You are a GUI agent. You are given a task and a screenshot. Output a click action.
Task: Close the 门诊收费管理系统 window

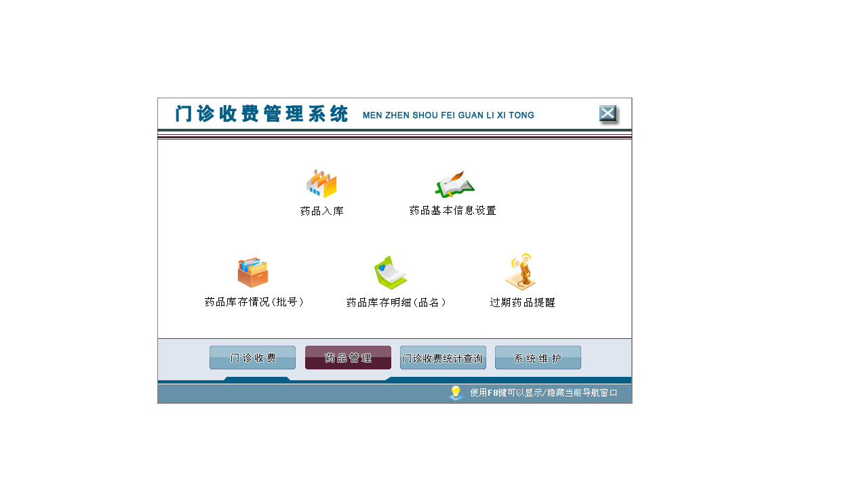point(607,113)
